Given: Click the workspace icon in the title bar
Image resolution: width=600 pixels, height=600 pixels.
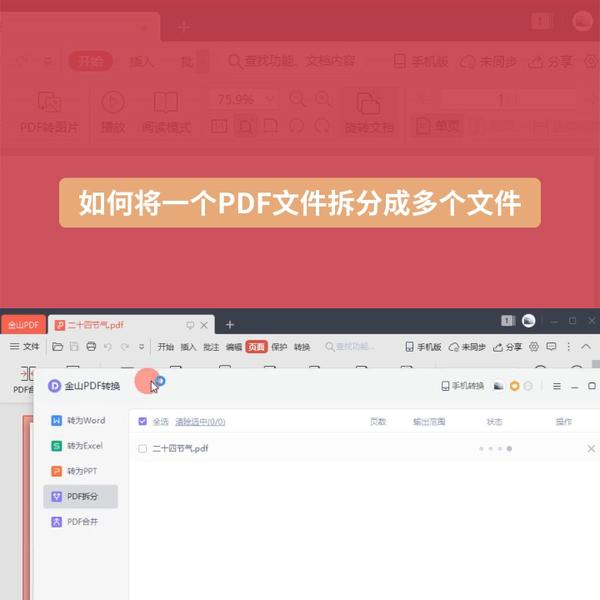Looking at the screenshot, I should [x=508, y=321].
